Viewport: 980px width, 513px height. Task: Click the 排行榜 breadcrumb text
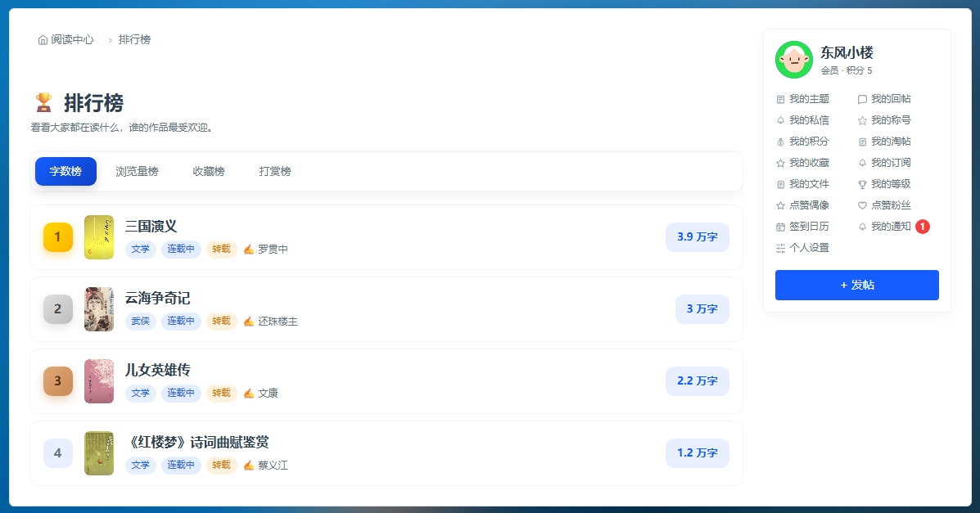[134, 40]
